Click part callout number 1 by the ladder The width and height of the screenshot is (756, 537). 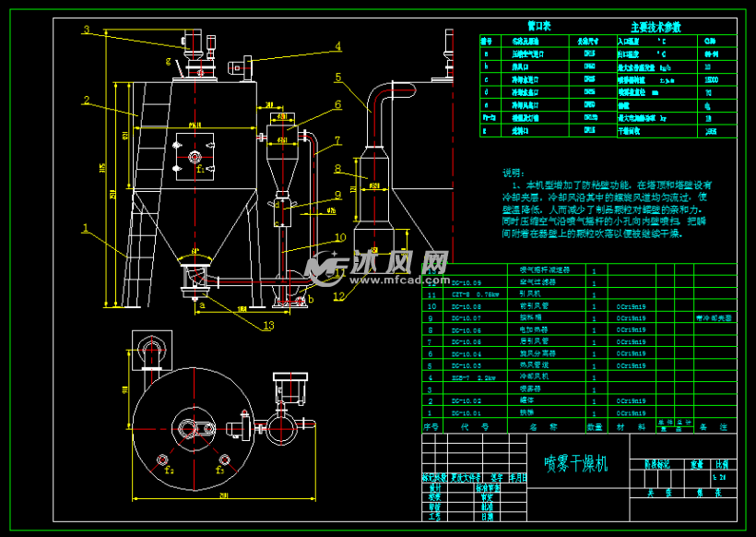tap(85, 226)
